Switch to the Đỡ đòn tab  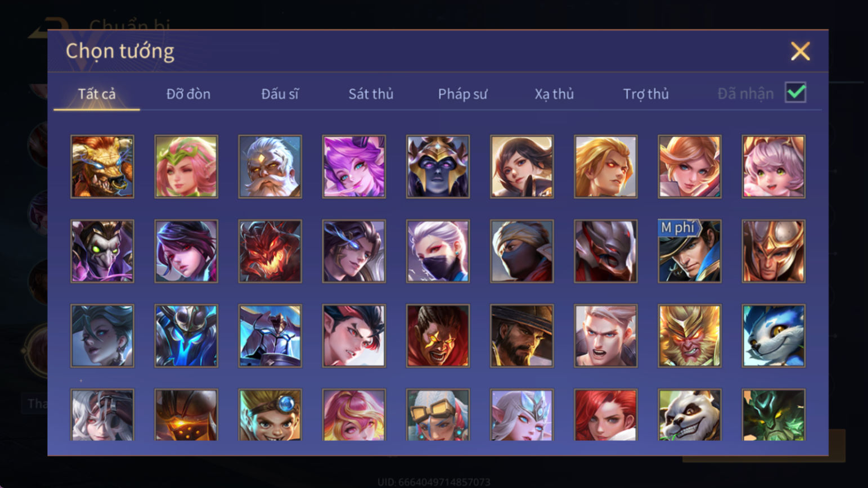(188, 94)
